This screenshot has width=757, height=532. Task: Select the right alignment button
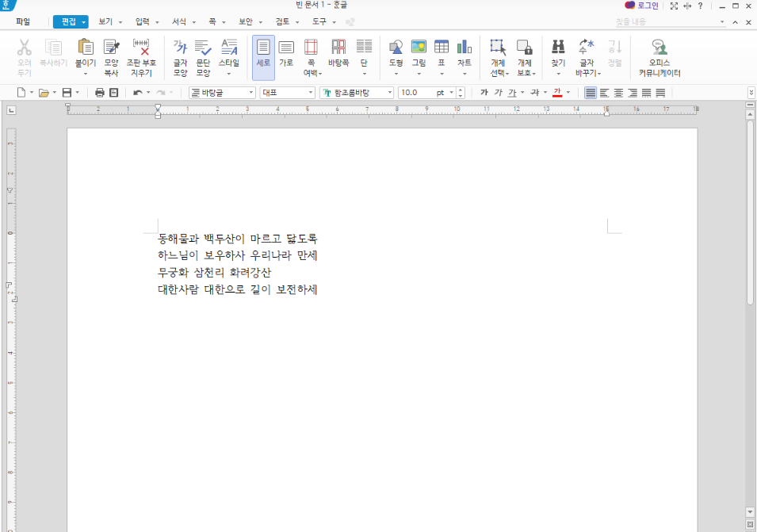[x=633, y=93]
